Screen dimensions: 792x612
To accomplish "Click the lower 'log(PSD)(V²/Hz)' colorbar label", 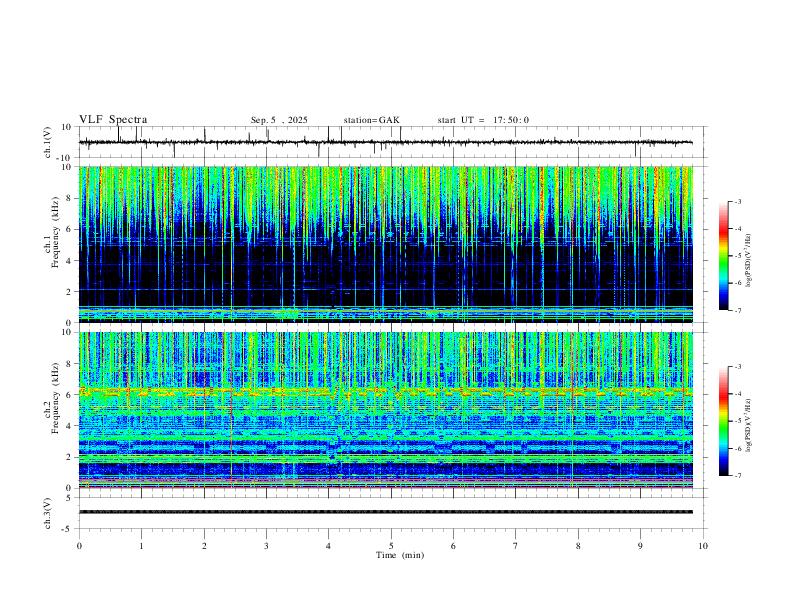I will tap(748, 425).
